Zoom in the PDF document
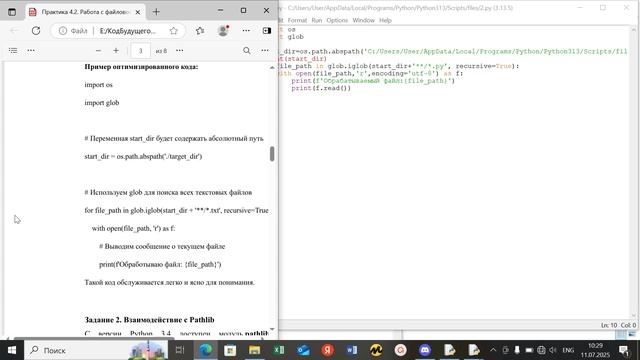Image resolution: width=640 pixels, height=360 pixels. tap(116, 51)
